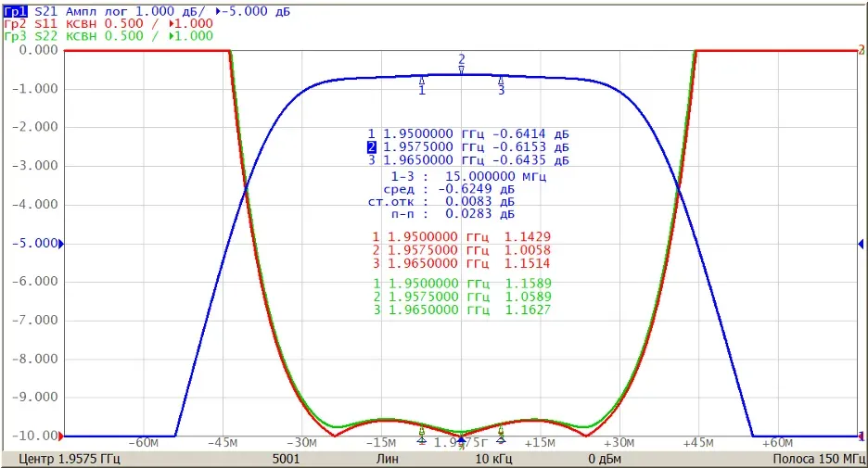Click the +30М frequency axis label
Screen dimensions: 868x468
tap(619, 443)
